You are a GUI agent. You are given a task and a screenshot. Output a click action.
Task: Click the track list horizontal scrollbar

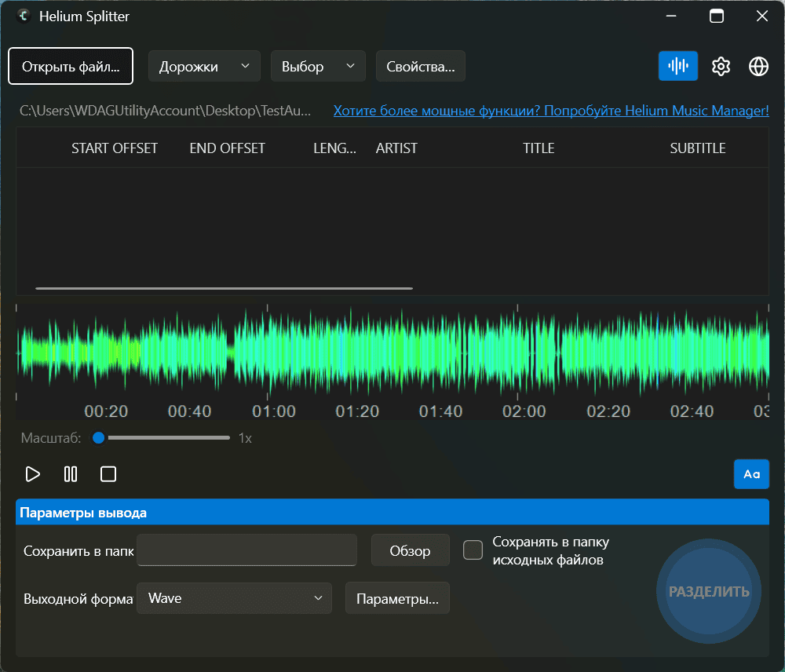click(224, 288)
